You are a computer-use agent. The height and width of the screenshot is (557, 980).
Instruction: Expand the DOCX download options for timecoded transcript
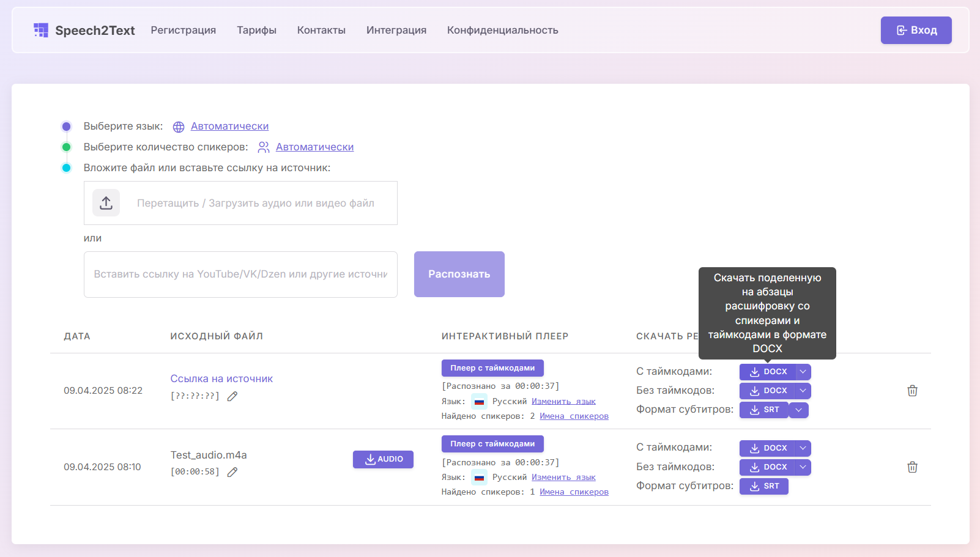pos(803,371)
